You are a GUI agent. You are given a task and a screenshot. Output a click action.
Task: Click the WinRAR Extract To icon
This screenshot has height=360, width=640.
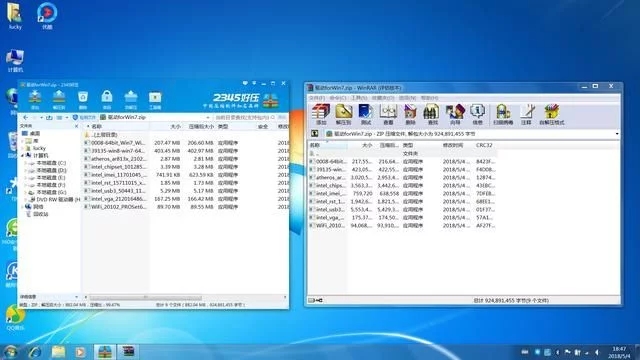(x=343, y=114)
